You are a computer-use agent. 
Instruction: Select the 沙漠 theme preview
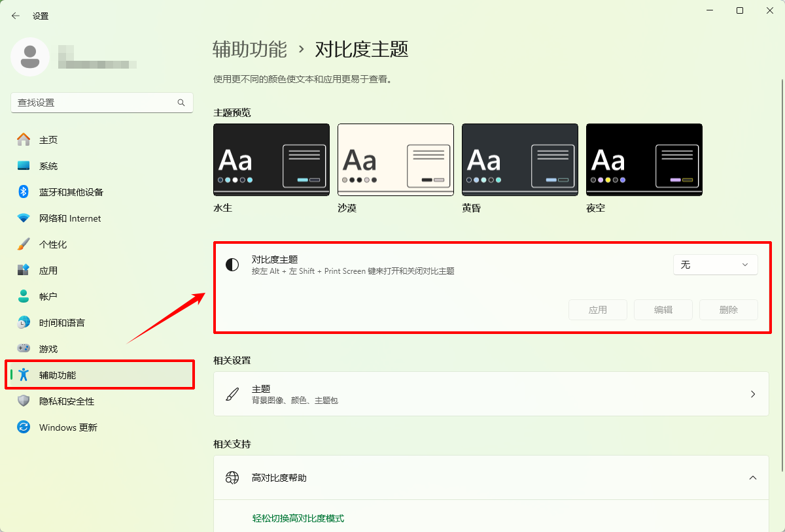(396, 159)
